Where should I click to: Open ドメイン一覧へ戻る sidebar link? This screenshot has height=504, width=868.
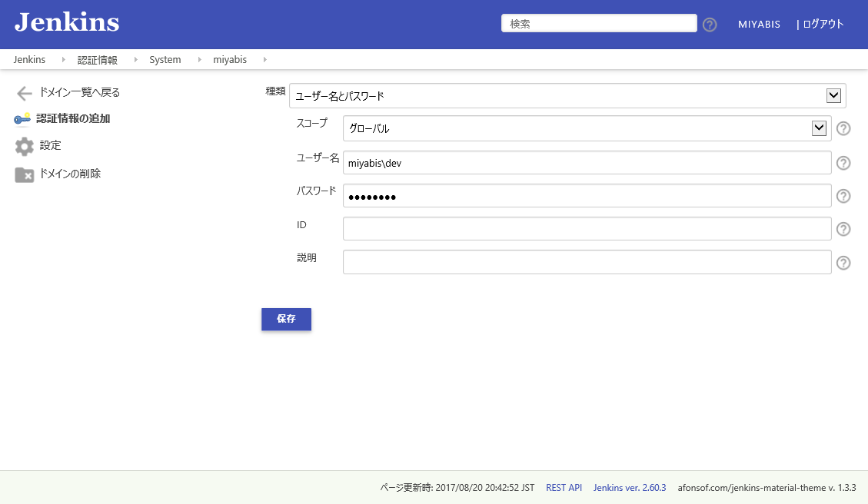point(80,92)
